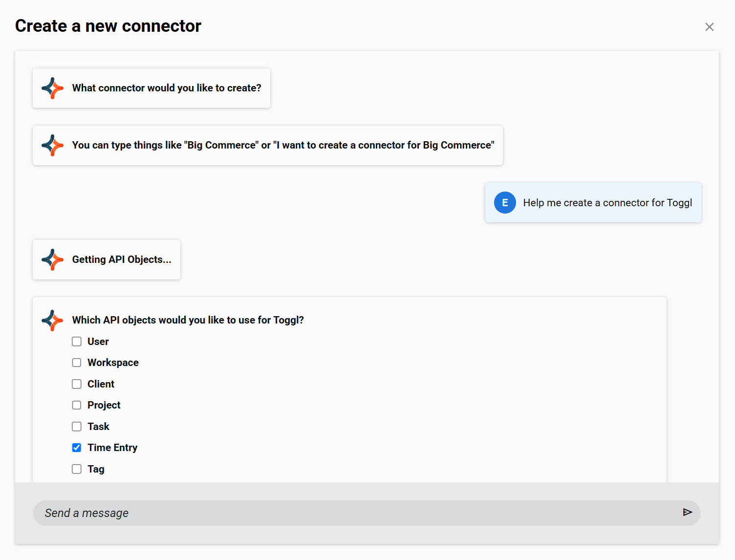Viewport: 735px width, 560px height.
Task: Click the assistant logo beside the first question
Action: click(52, 88)
